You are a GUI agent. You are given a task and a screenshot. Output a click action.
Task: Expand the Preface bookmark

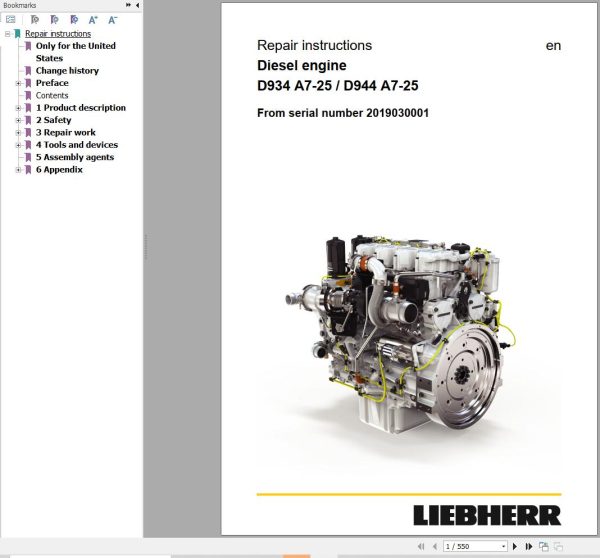pos(18,83)
